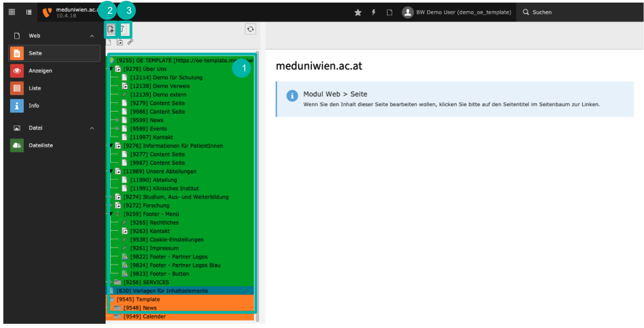Expand the [9599] News branch

[x=118, y=120]
